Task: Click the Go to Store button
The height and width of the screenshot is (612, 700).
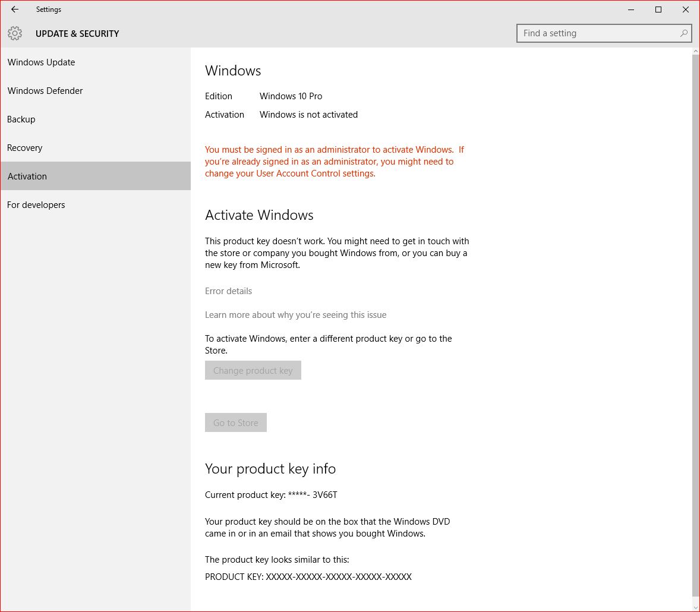Action: click(x=236, y=422)
